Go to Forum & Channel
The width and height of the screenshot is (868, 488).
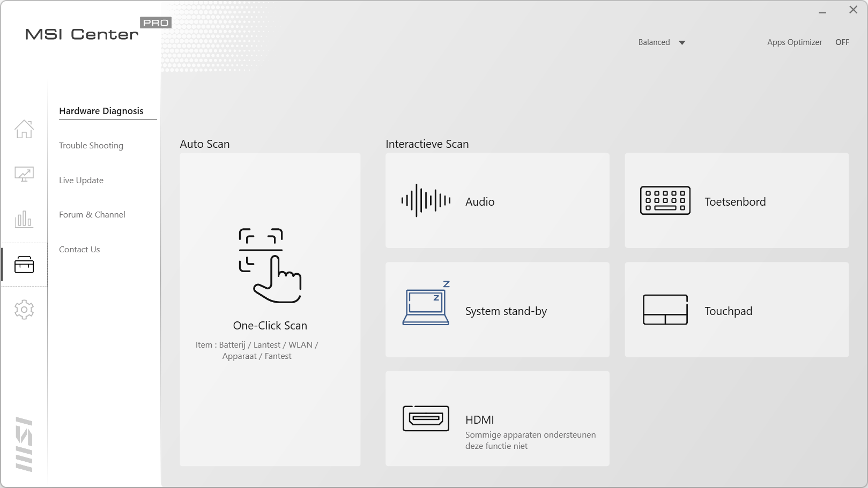point(92,215)
